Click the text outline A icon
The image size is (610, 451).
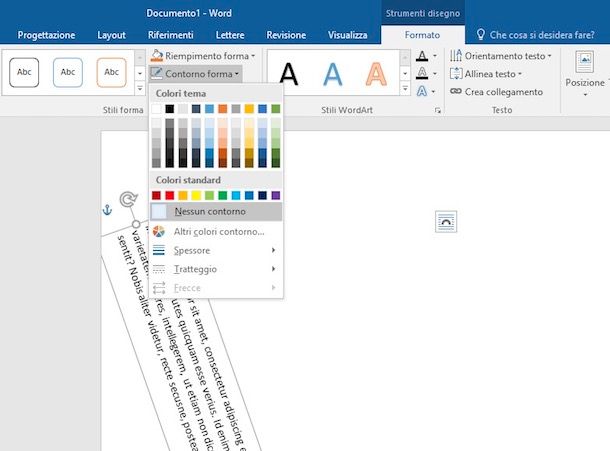(x=422, y=73)
